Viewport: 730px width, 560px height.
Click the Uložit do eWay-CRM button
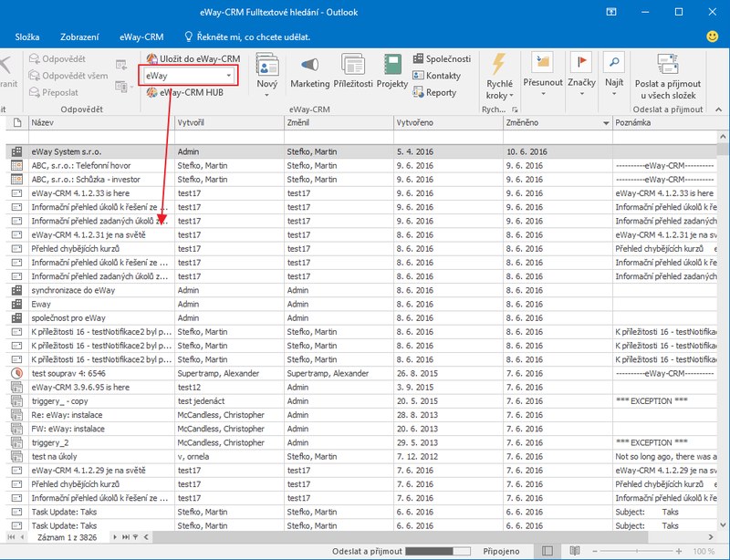[x=193, y=59]
